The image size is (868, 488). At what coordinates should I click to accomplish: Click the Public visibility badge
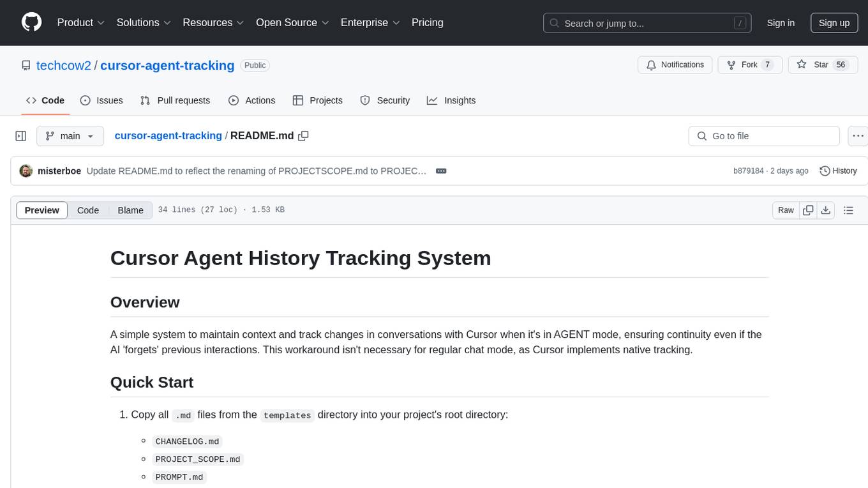(255, 65)
